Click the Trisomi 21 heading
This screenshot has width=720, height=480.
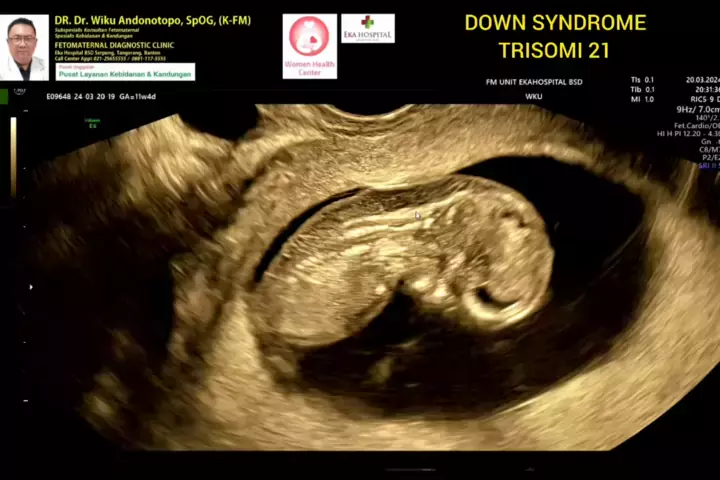coord(555,48)
